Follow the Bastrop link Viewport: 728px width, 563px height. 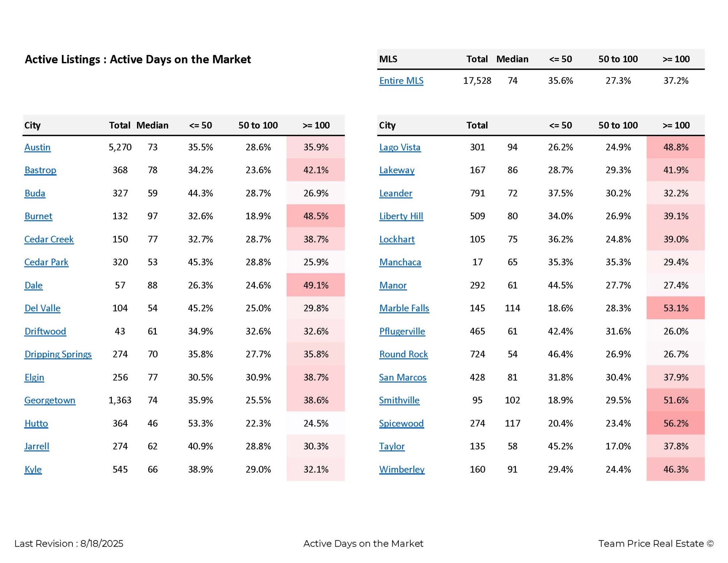click(x=40, y=170)
